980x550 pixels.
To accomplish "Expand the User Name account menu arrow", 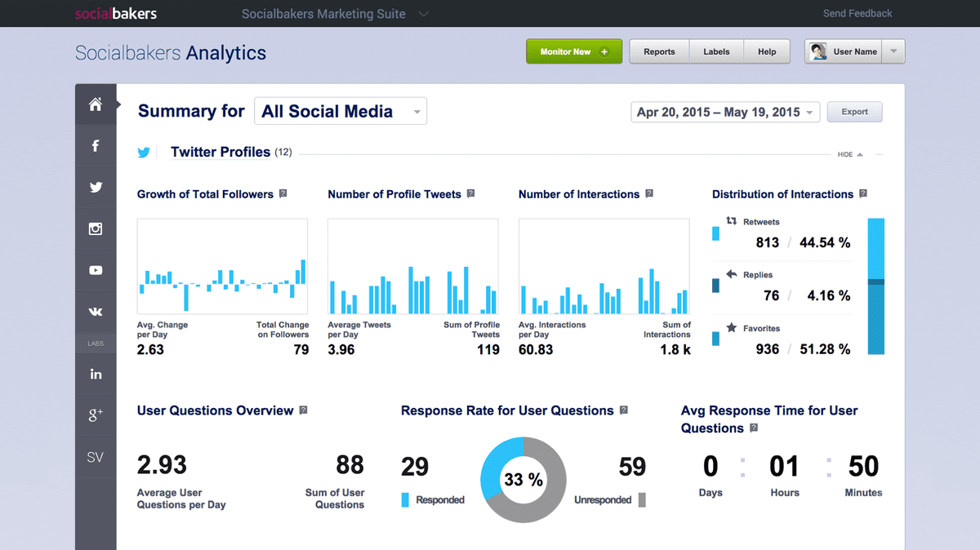I will tap(893, 51).
